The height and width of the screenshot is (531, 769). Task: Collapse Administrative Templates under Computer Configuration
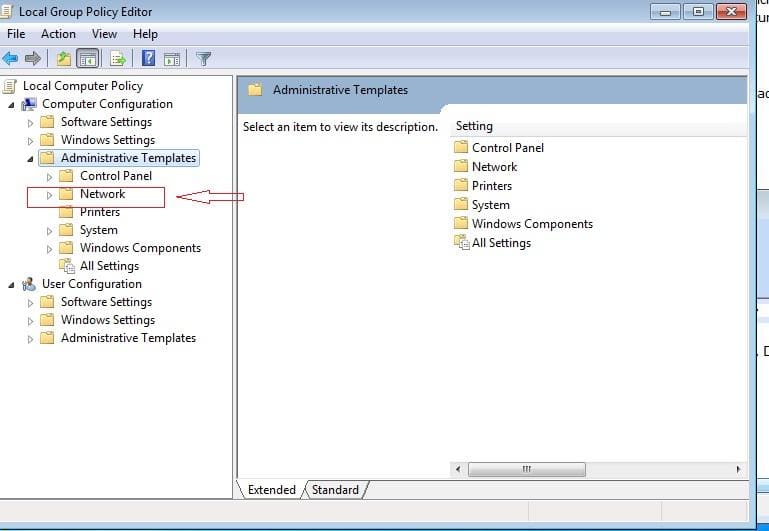(x=30, y=159)
